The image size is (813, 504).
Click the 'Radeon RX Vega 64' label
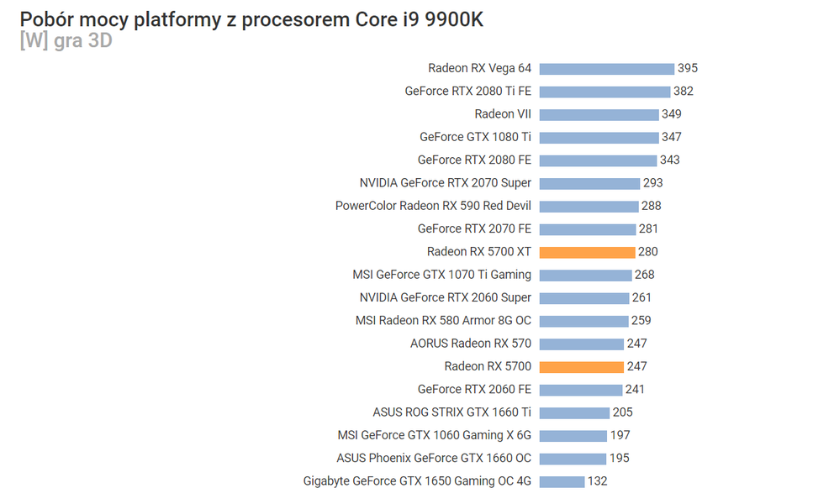coord(479,68)
